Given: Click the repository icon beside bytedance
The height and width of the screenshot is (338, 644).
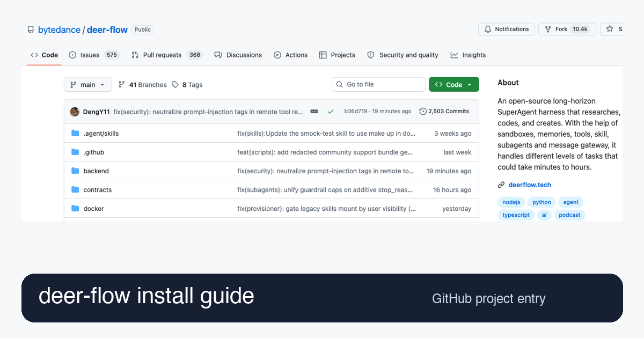Looking at the screenshot, I should click(x=31, y=30).
